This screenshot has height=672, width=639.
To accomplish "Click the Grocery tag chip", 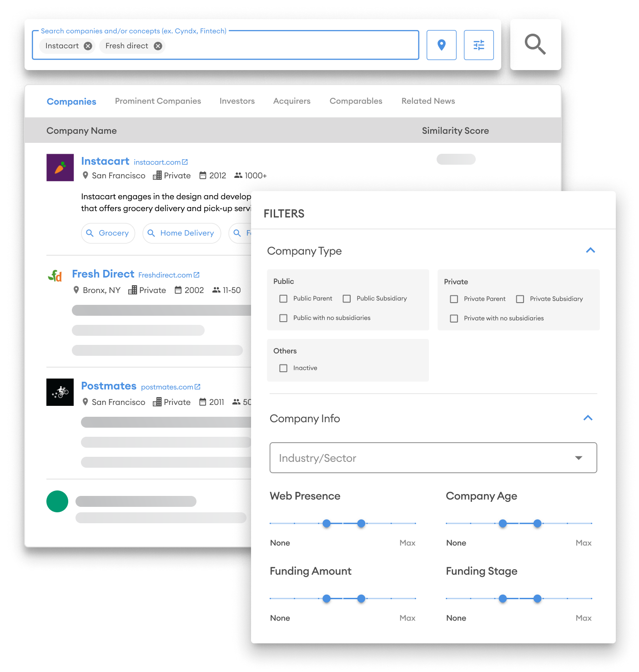I will coord(108,233).
